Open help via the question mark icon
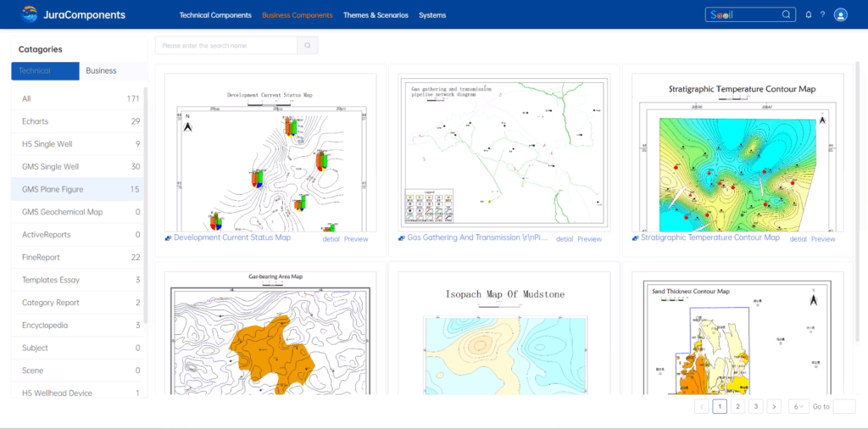This screenshot has width=868, height=429. tap(822, 14)
